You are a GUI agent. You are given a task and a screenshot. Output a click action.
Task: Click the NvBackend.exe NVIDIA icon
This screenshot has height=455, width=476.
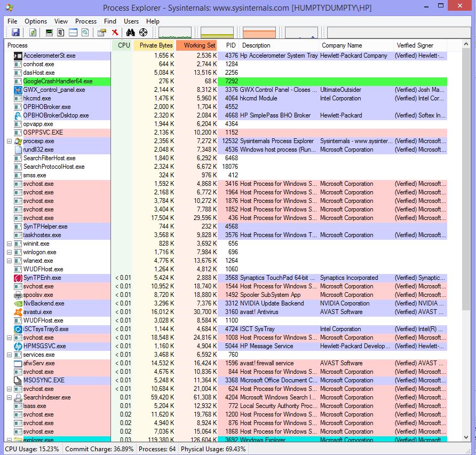point(18,303)
